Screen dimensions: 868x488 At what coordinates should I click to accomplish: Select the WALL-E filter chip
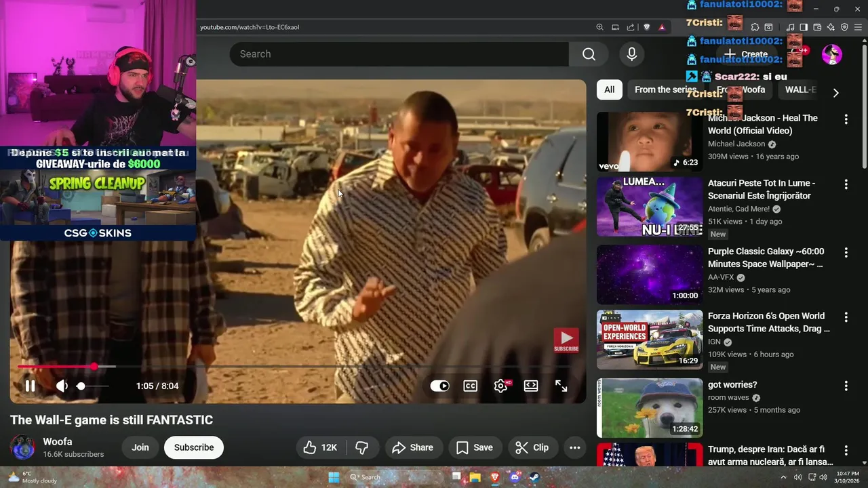(800, 89)
